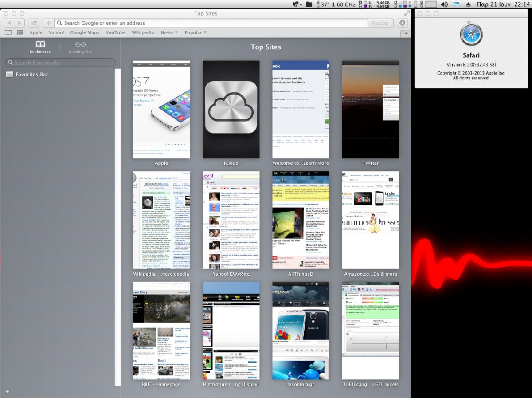532x398 pixels.
Task: Click the Reader button
Action: click(380, 23)
